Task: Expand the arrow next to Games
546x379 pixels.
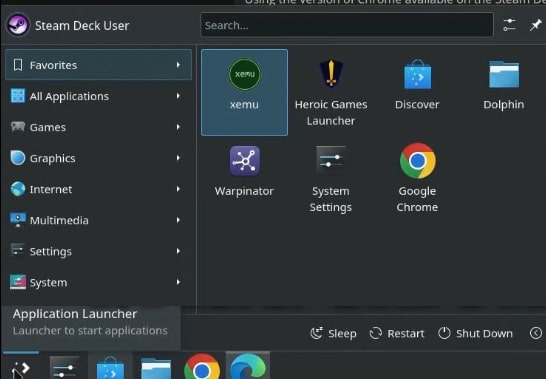Action: point(178,127)
